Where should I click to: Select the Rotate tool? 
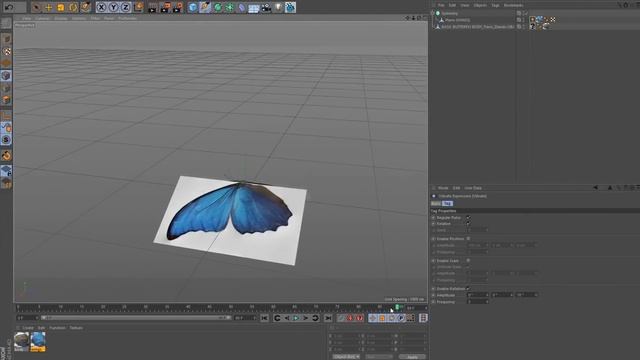click(x=73, y=7)
